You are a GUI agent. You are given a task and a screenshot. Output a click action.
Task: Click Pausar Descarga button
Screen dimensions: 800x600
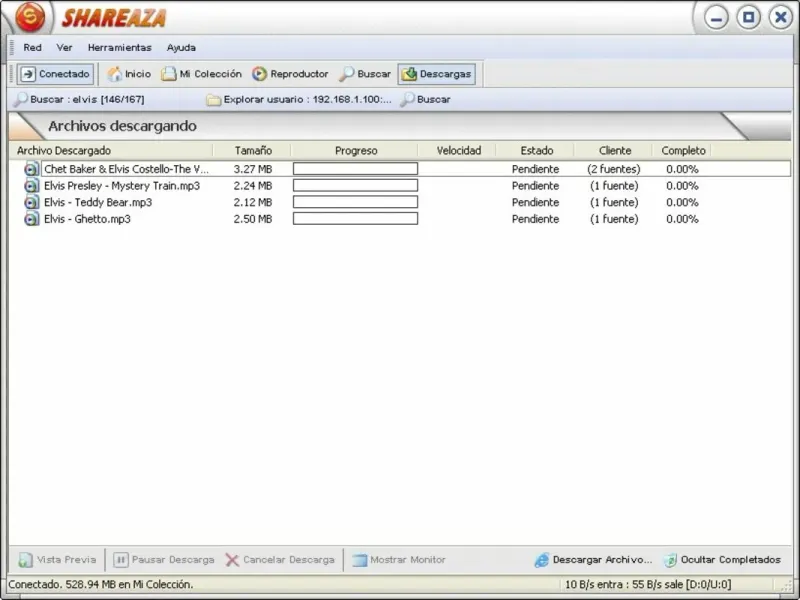click(163, 560)
